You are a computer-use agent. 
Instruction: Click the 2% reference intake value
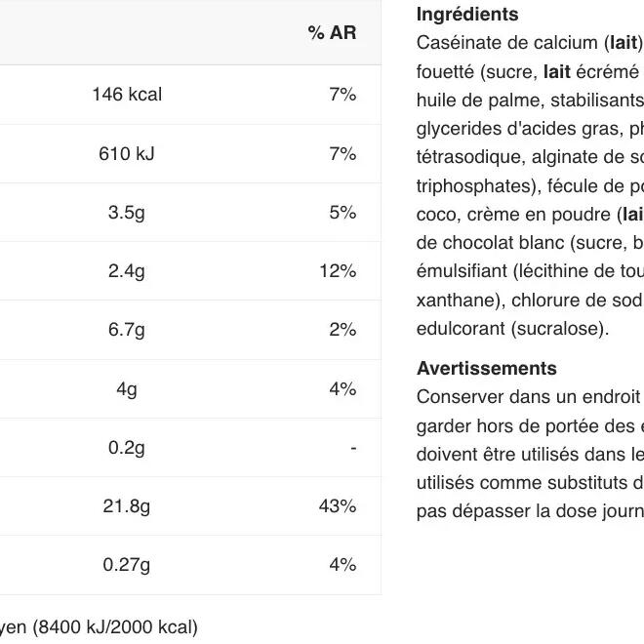click(342, 330)
